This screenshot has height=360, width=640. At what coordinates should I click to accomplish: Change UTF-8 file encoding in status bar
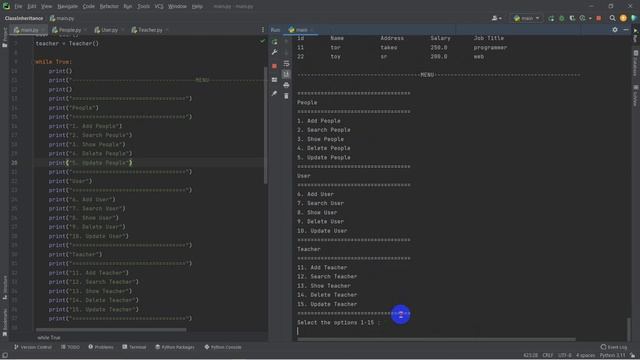click(x=565, y=356)
